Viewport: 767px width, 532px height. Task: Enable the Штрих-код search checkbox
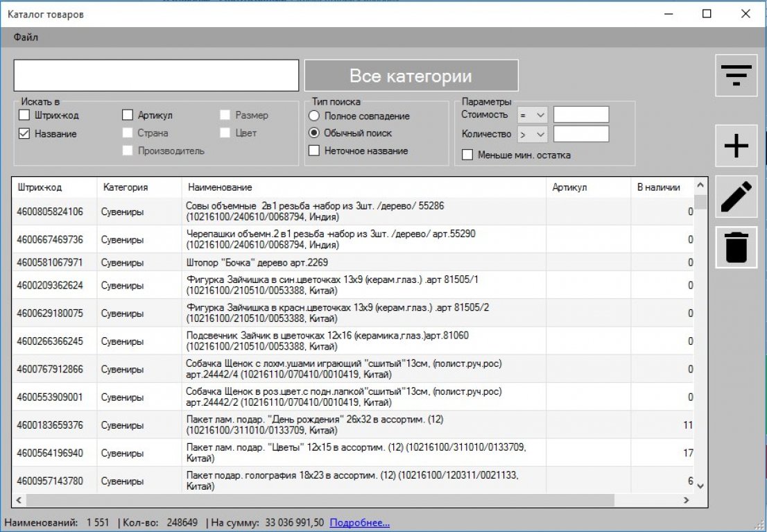pos(24,115)
